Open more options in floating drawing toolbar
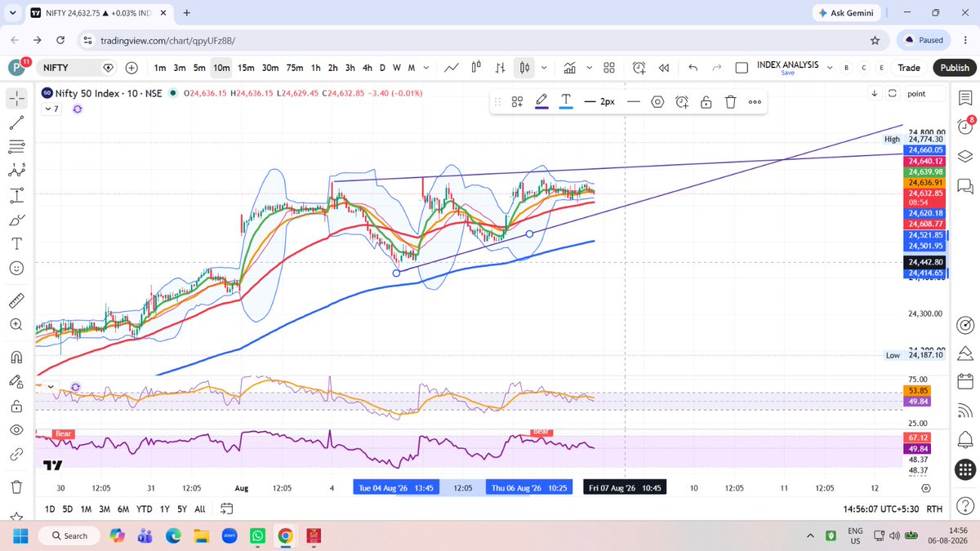This screenshot has width=980, height=551. pyautogui.click(x=755, y=102)
